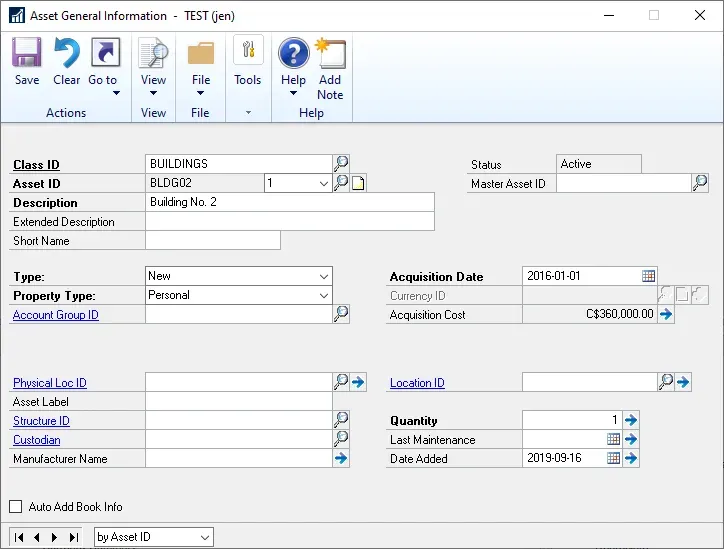
Task: Click into the Short Name field
Action: (x=213, y=241)
